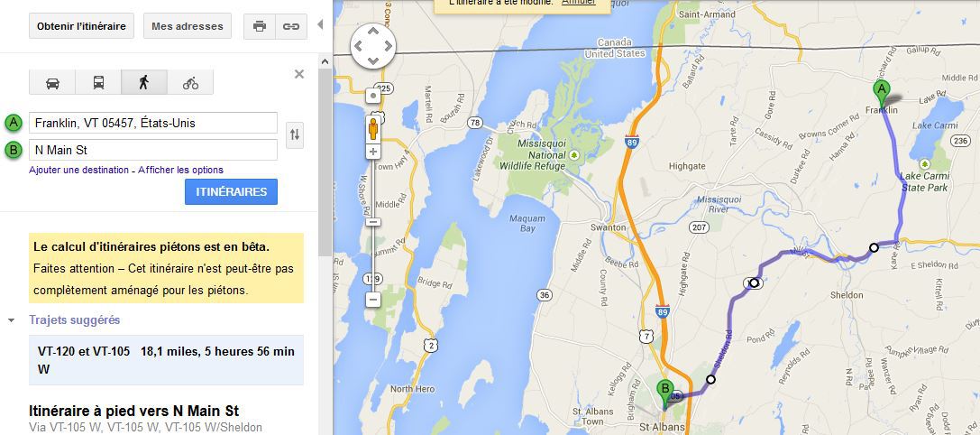Select the VT-120 et VT-105 suggested route
This screenshot has height=435, width=980.
166,360
